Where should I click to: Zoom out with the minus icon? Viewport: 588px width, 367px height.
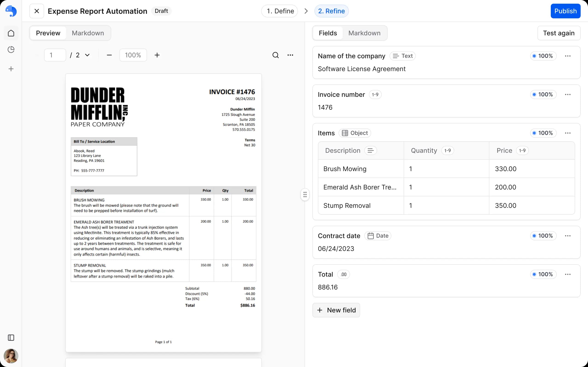(x=109, y=55)
